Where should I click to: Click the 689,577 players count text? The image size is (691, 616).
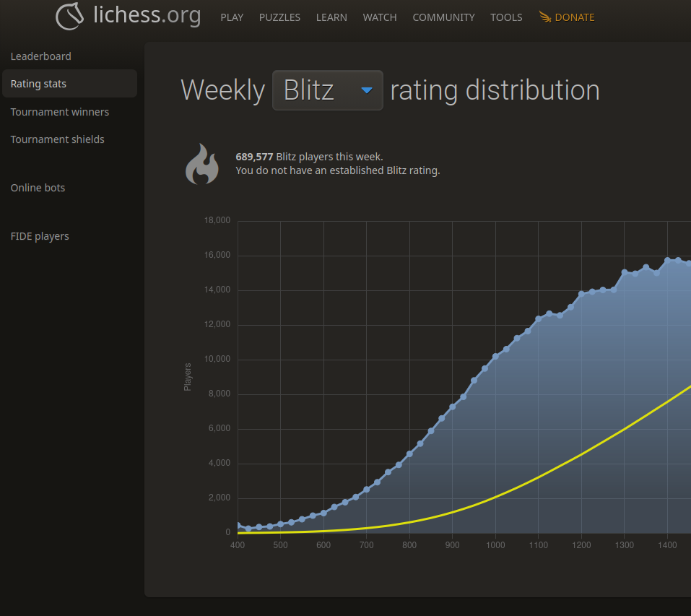point(254,157)
